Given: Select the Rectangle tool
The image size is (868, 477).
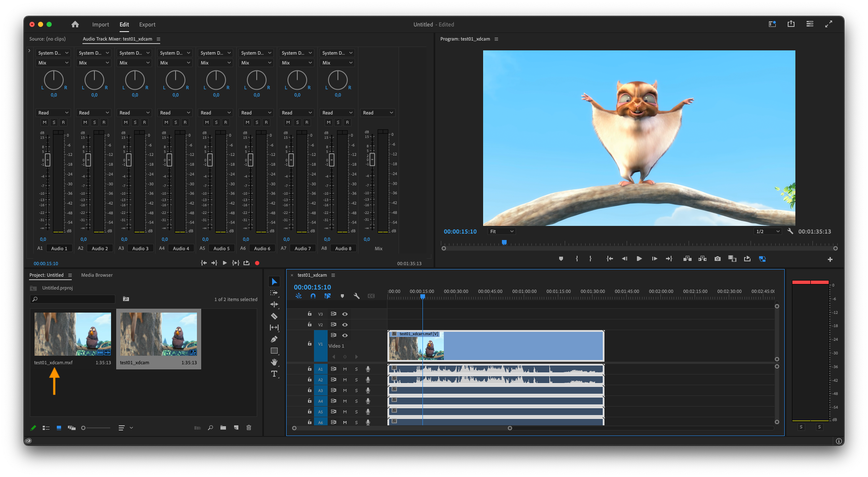Looking at the screenshot, I should click(x=274, y=351).
